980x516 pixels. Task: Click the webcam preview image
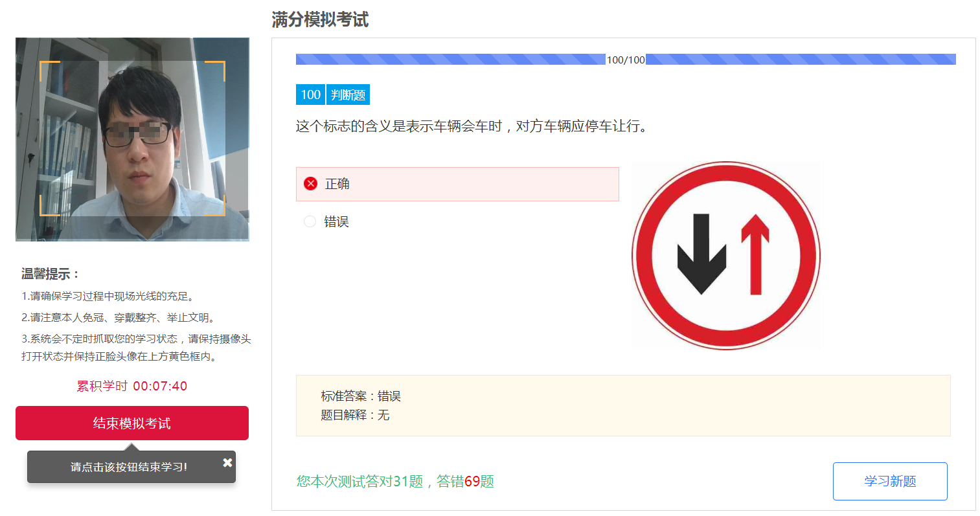132,139
